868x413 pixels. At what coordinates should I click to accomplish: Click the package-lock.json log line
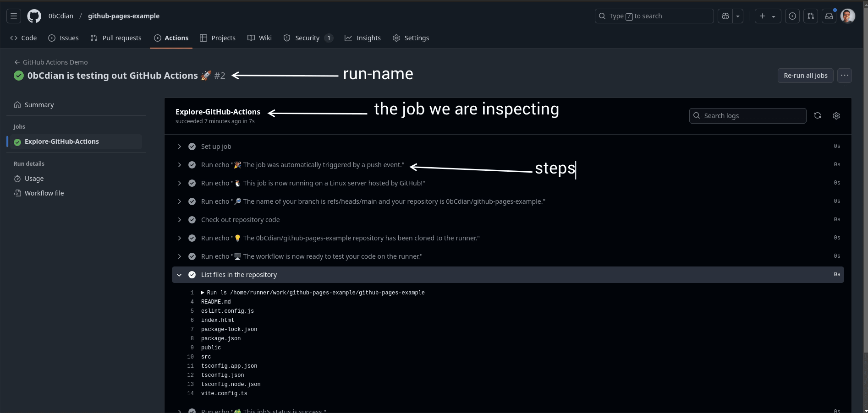click(229, 329)
